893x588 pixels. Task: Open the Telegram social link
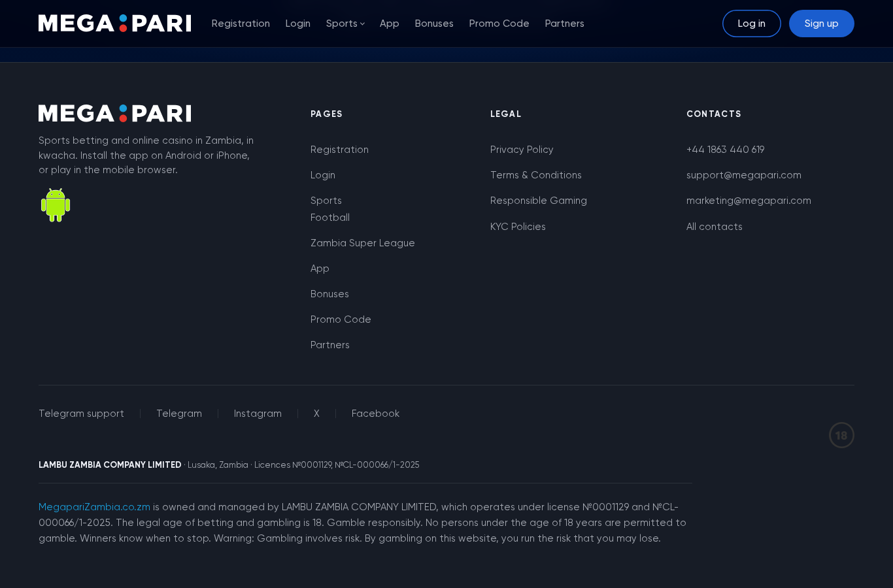[179, 414]
